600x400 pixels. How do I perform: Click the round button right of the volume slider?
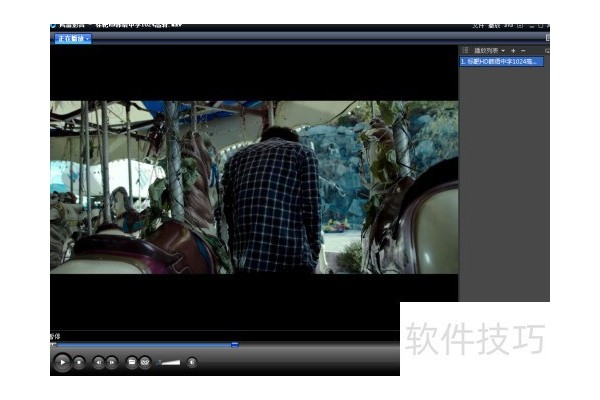[x=192, y=362]
